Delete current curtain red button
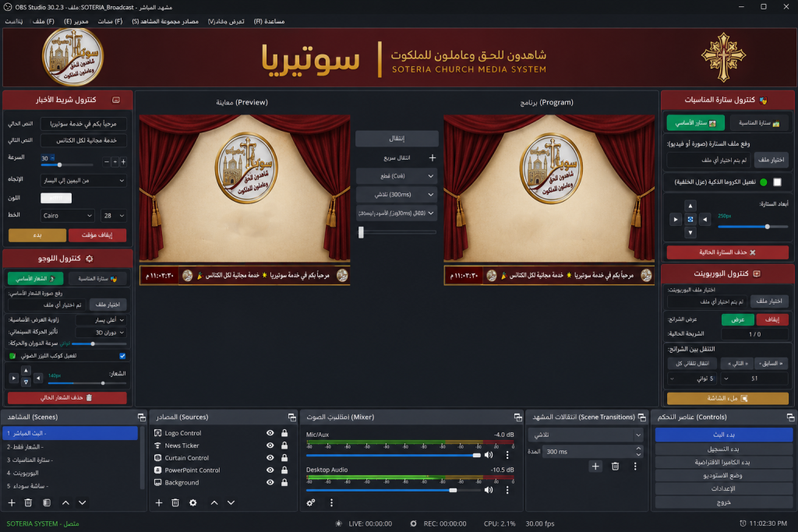This screenshot has height=532, width=798. pos(727,252)
